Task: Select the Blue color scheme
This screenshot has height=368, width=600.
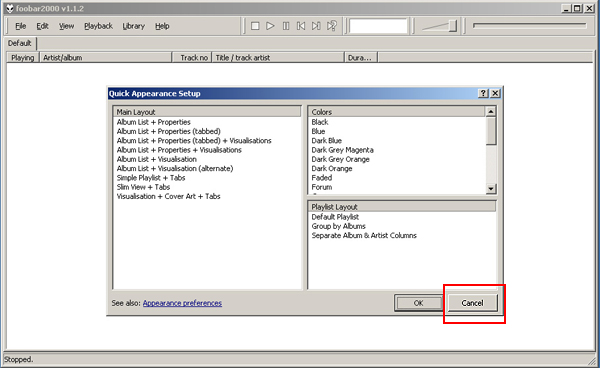Action: tap(318, 131)
